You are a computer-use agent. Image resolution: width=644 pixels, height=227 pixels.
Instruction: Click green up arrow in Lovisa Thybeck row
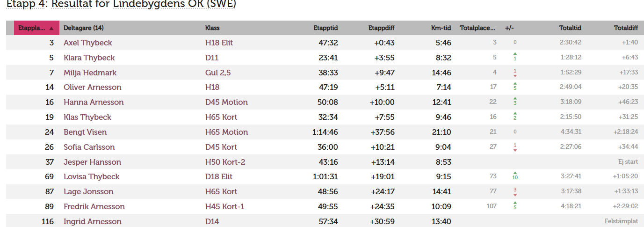pos(515,173)
